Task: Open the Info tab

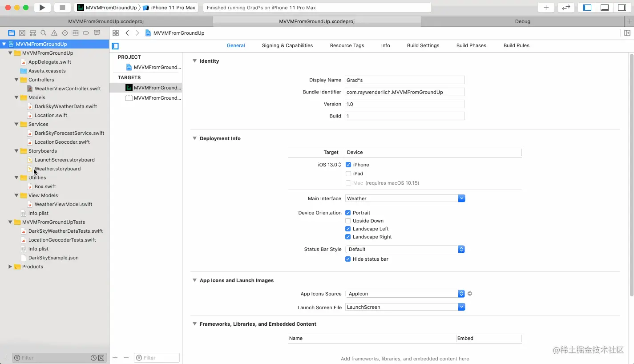Action: tap(385, 45)
